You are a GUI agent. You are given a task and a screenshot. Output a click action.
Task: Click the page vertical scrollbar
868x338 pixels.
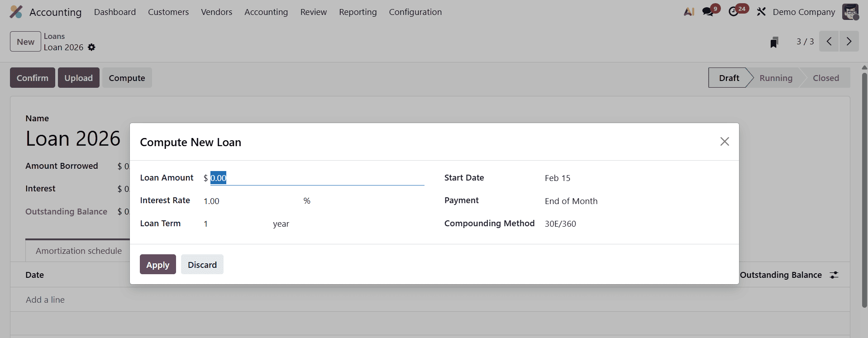point(864,190)
